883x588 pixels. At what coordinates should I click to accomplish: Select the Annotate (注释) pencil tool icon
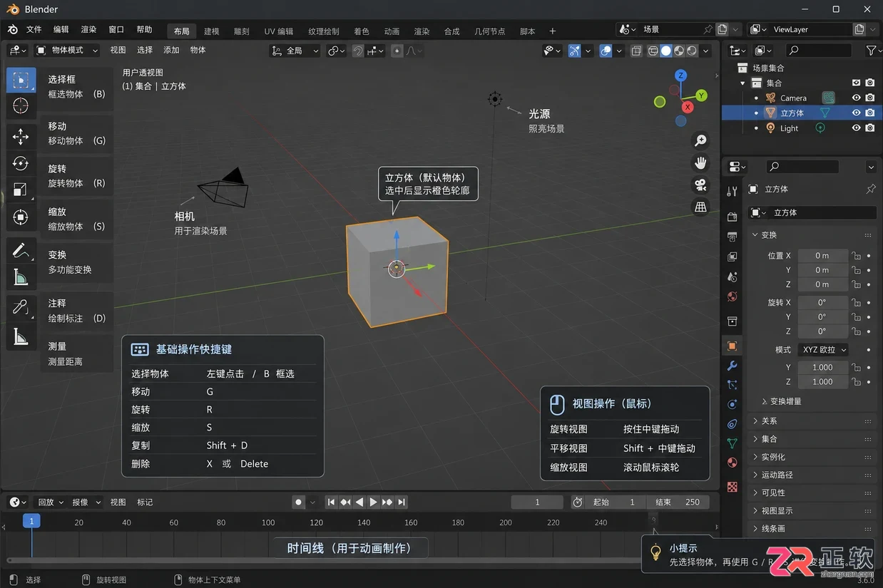(x=21, y=251)
